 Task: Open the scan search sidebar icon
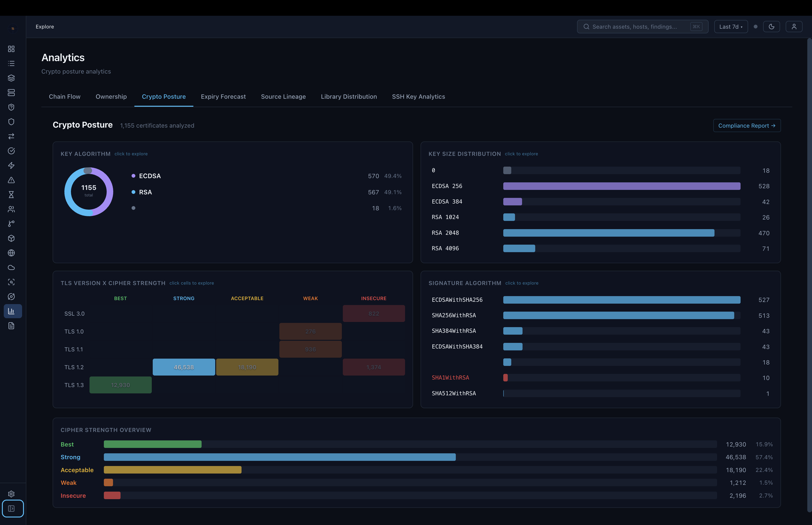point(11,282)
